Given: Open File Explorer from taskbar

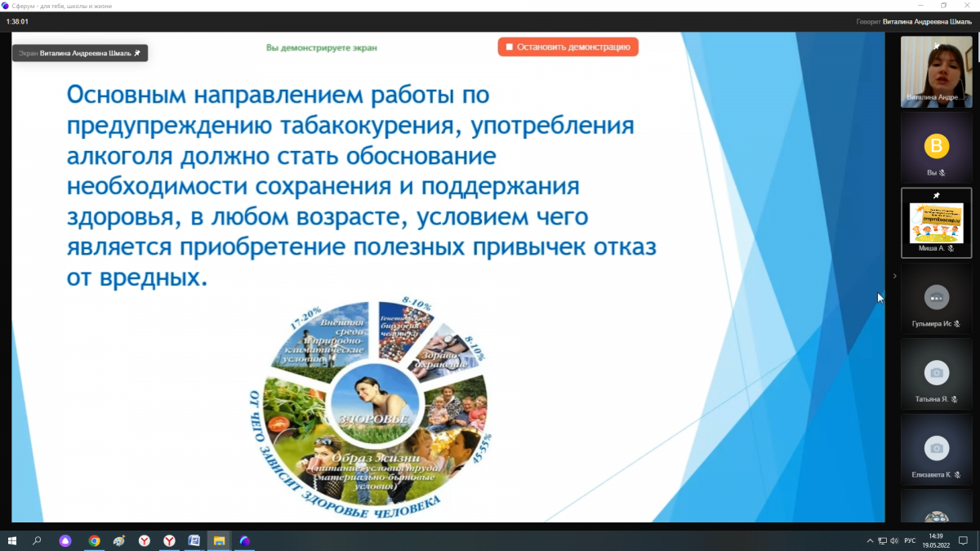Looking at the screenshot, I should (x=219, y=540).
